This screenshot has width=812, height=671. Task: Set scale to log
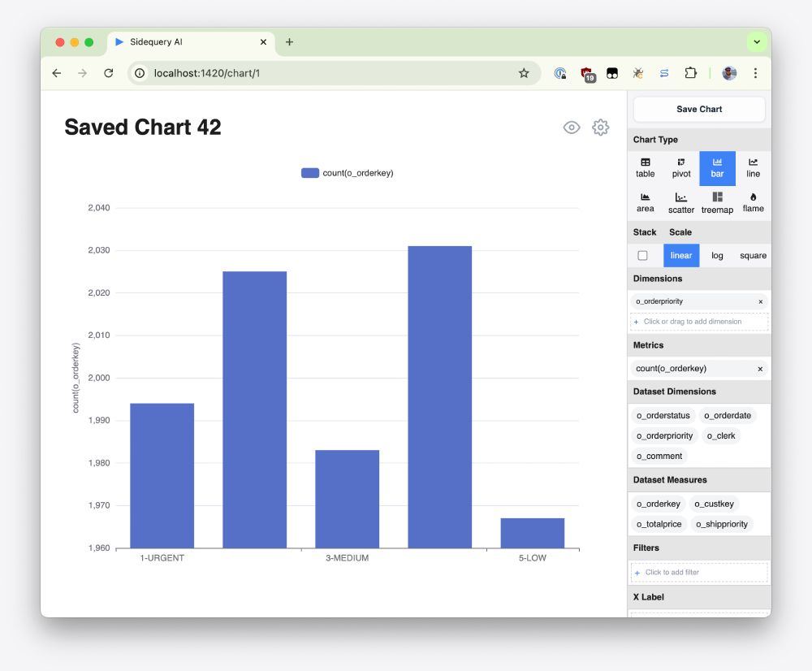pyautogui.click(x=717, y=255)
